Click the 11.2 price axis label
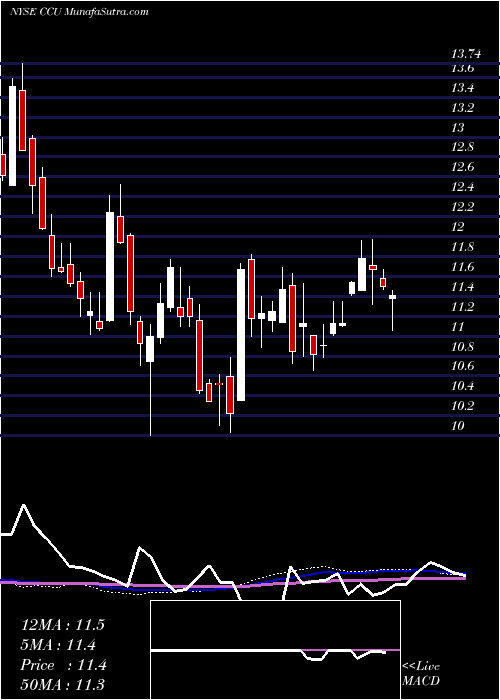Screen dimensions: 500x700 coord(462,307)
